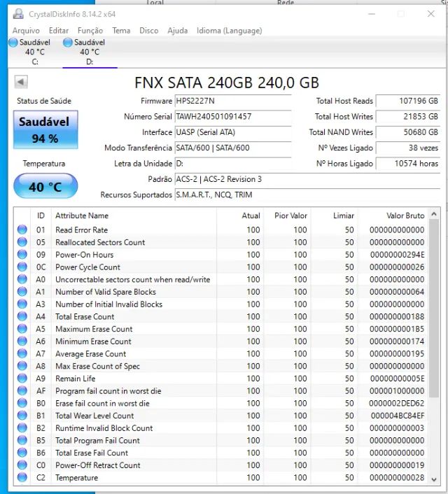This screenshot has height=494, width=448.
Task: Click the Atual column header
Action: 240,216
